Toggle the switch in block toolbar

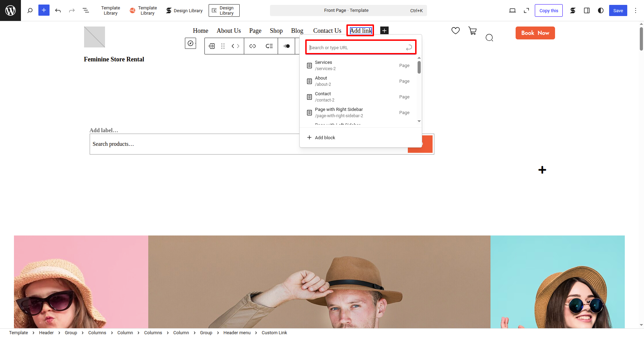pyautogui.click(x=286, y=46)
